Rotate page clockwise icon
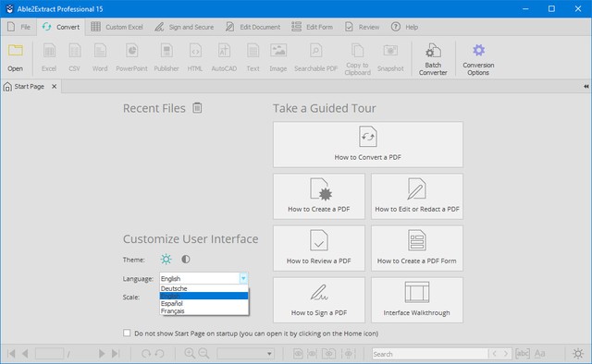This screenshot has height=364, width=592. pyautogui.click(x=146, y=354)
